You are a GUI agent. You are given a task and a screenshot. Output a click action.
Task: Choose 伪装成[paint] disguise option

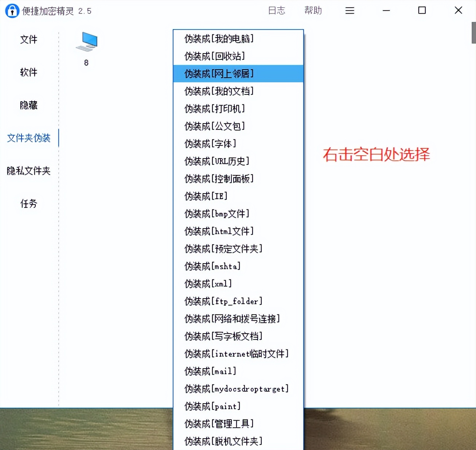[x=212, y=406]
